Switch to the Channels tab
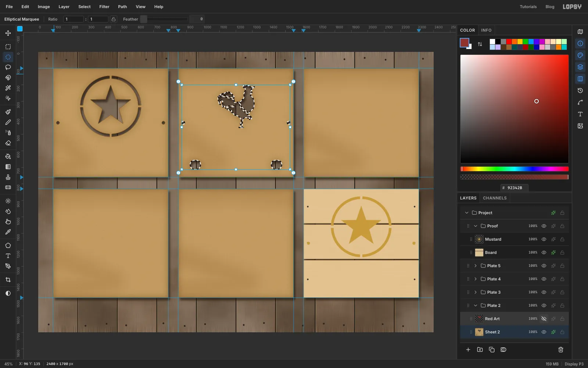588x368 pixels. tap(495, 198)
